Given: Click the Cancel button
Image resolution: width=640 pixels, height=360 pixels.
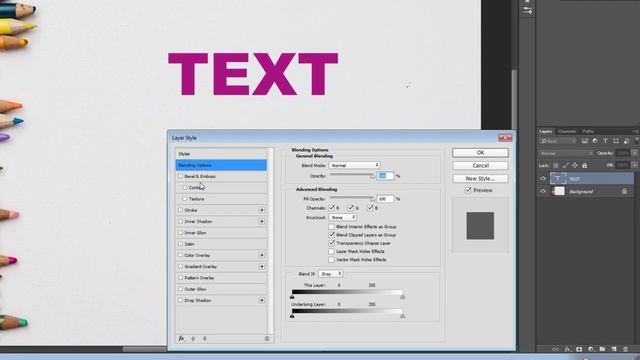Looking at the screenshot, I should point(480,166).
